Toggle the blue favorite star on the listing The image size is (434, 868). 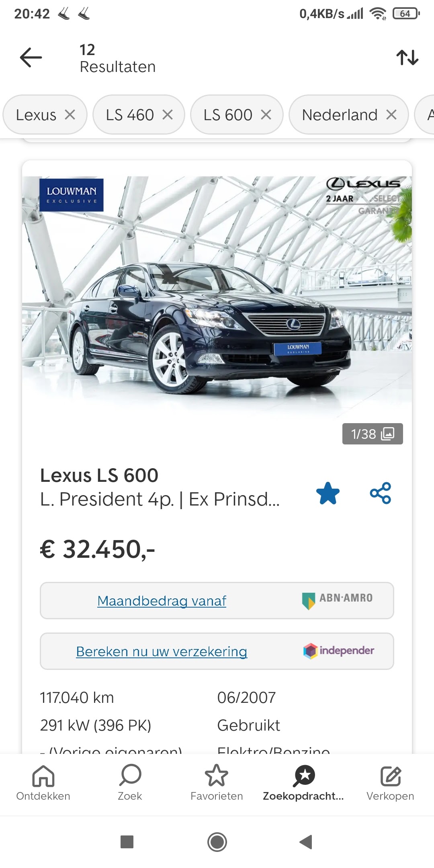[328, 493]
